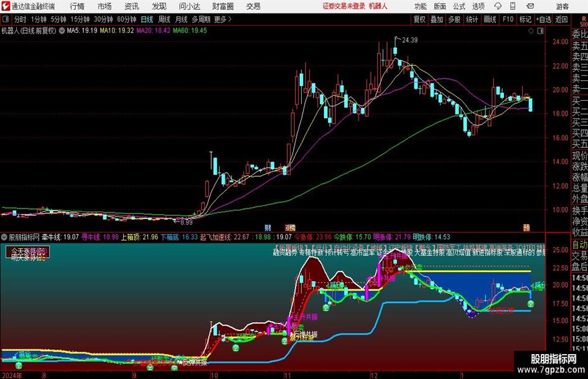This screenshot has width=588, height=379.
Task: Open the 市场 menu
Action: coord(105,6)
